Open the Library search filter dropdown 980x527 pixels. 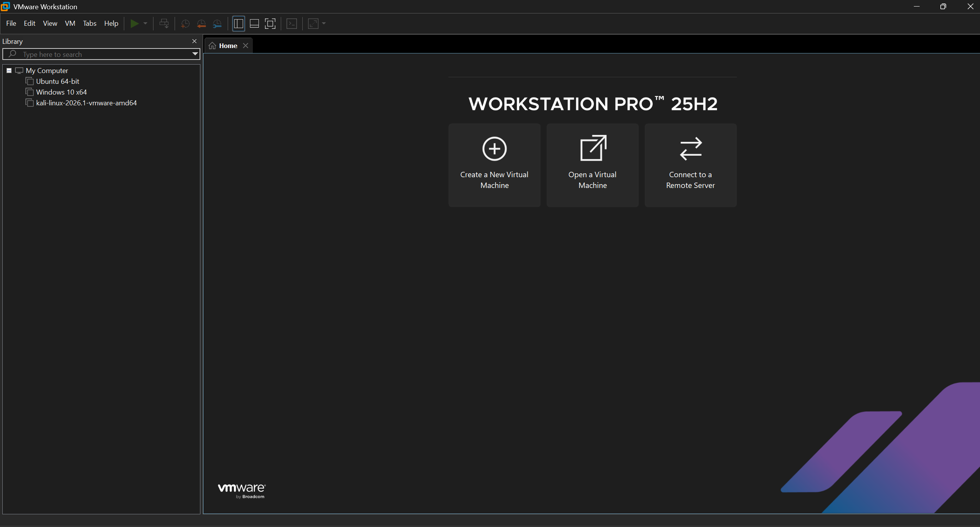click(x=195, y=54)
